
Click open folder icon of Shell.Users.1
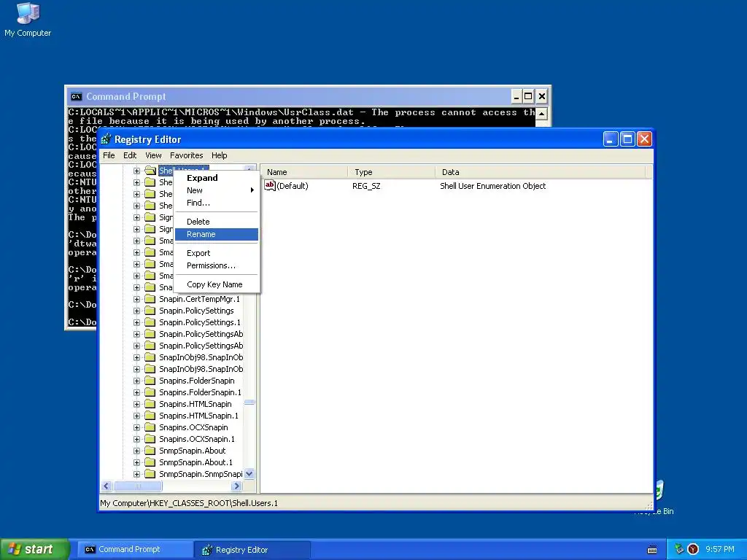pyautogui.click(x=150, y=171)
